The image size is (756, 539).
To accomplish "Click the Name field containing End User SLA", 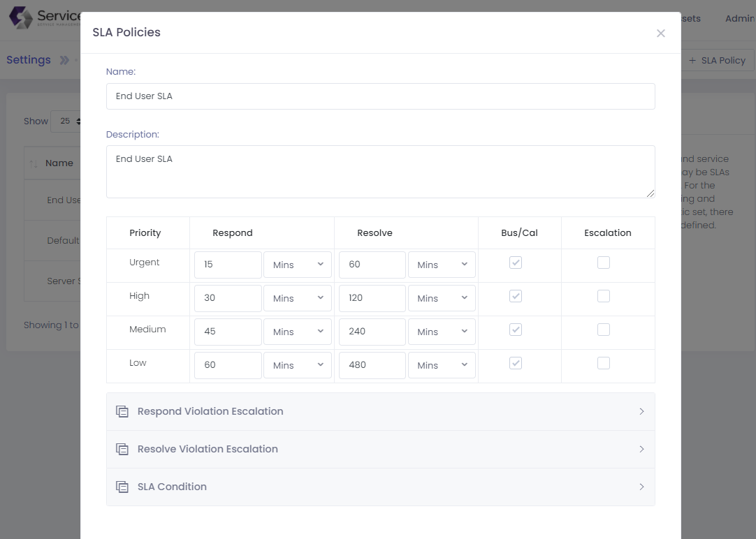I will [x=380, y=96].
